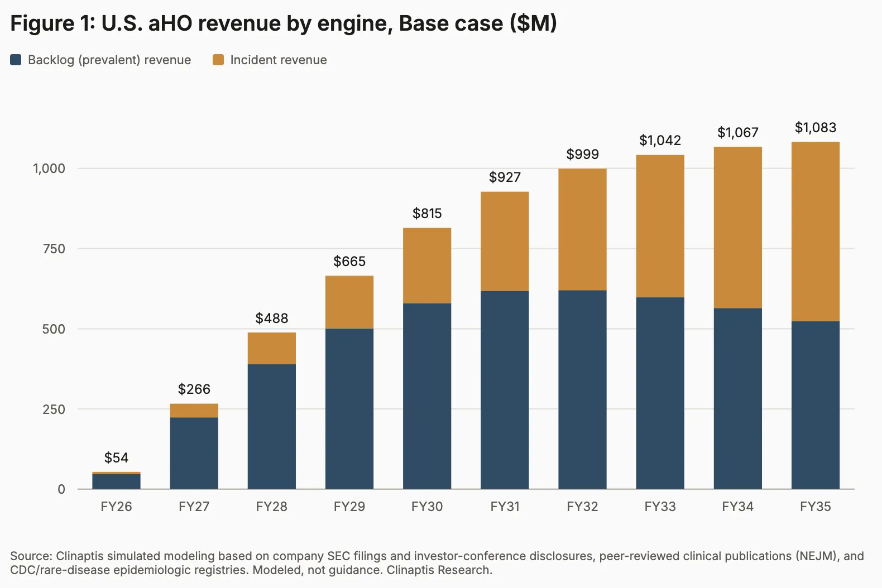Select the FY31 backlog bar segment
The width and height of the screenshot is (882, 588).
tap(505, 391)
